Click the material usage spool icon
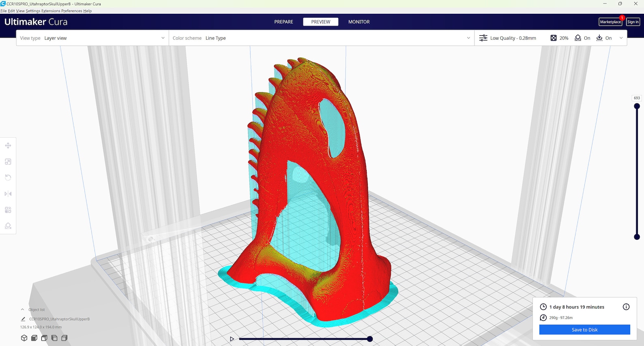The height and width of the screenshot is (346, 644). 543,318
